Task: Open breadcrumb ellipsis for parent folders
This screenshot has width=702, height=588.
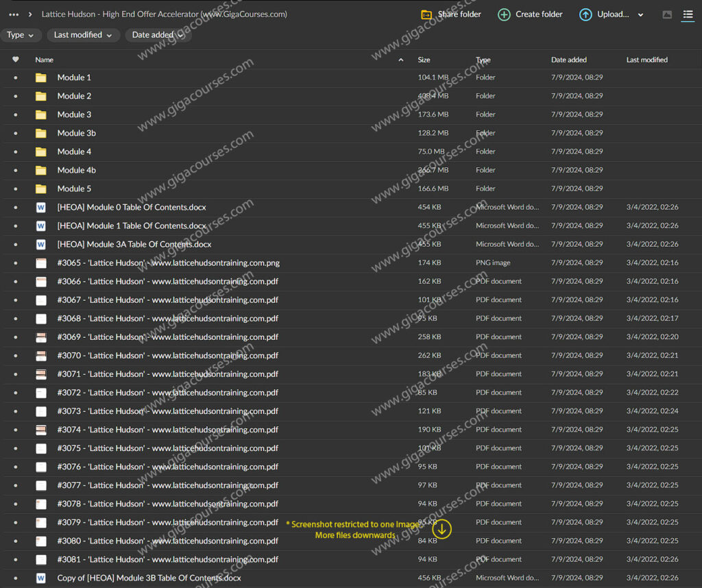Action: coord(14,14)
